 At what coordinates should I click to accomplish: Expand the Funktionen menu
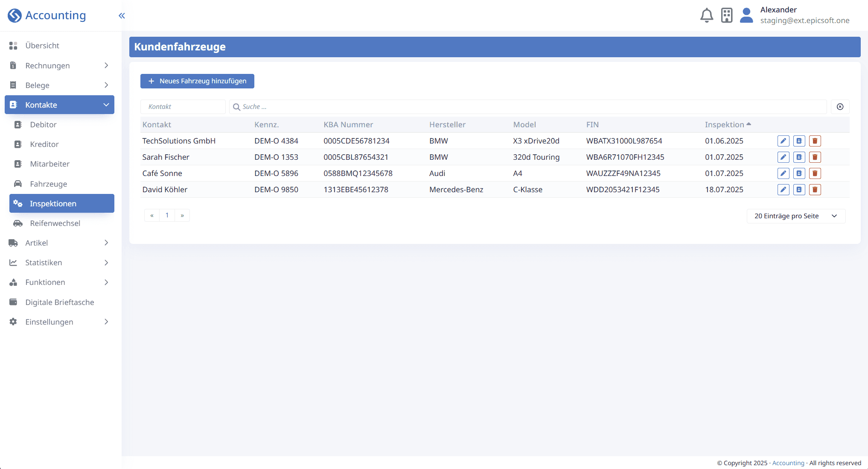pos(59,282)
